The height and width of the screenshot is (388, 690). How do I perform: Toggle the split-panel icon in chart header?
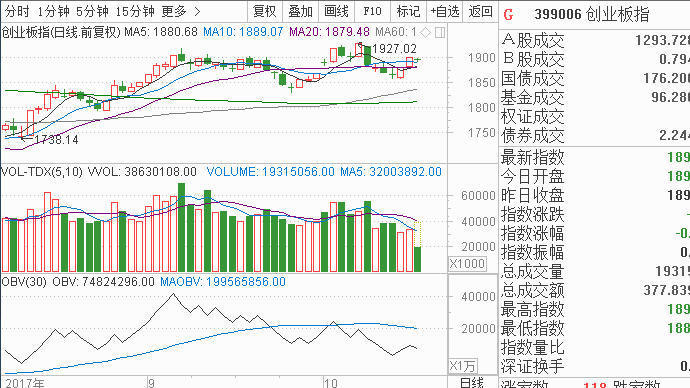point(440,32)
